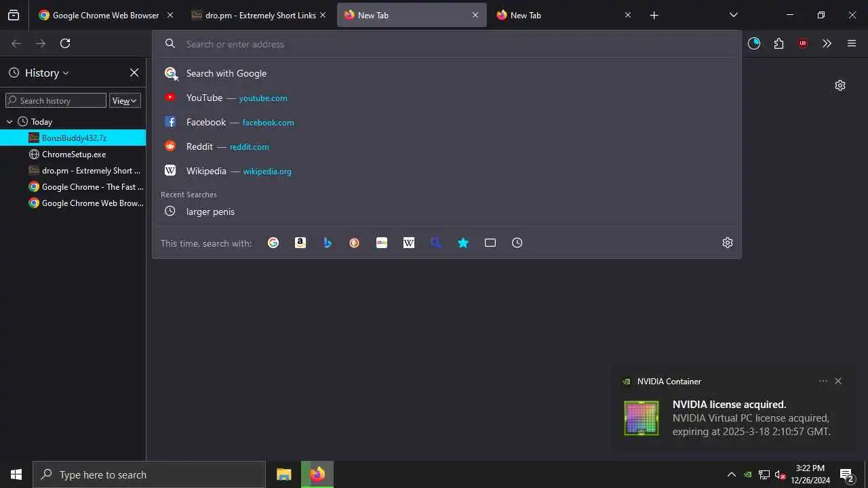Go back with the back arrow
This screenshot has width=868, height=488.
point(16,43)
